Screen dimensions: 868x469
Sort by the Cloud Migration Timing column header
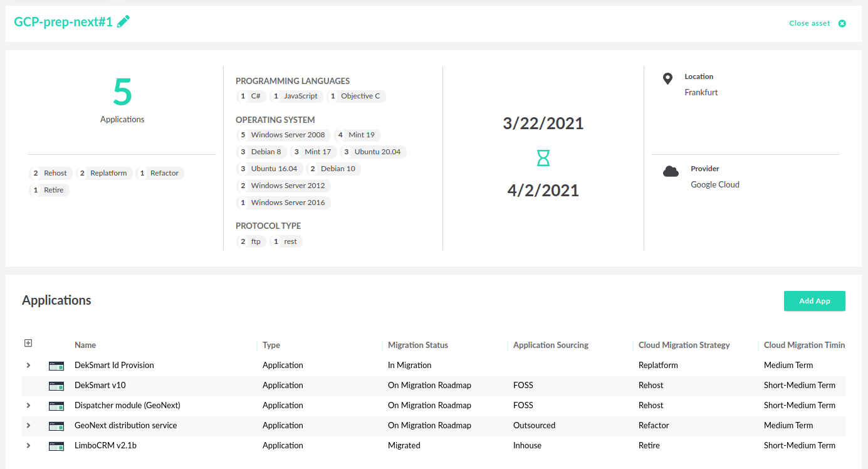805,345
